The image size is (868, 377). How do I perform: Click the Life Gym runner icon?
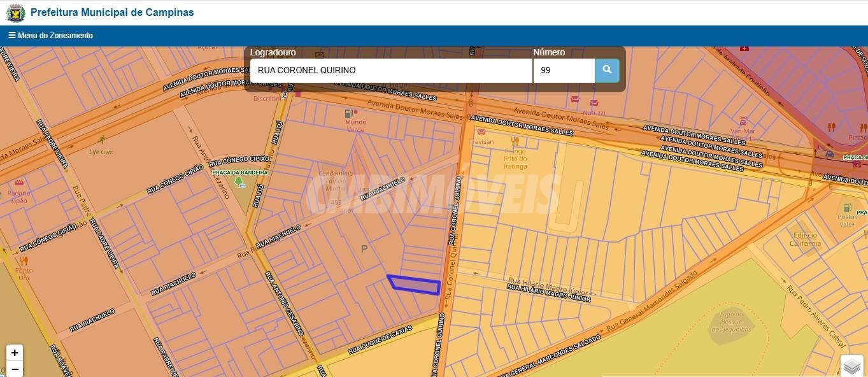tap(102, 139)
